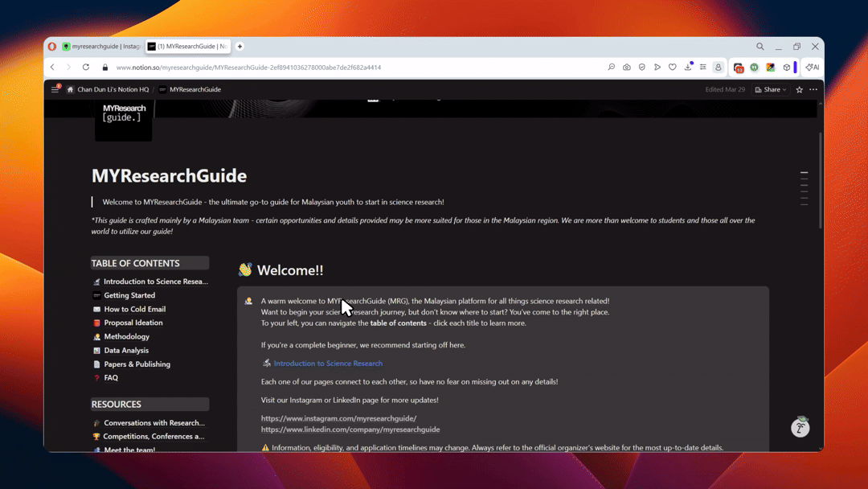
Task: Open the Opera AI assistant button
Action: point(813,68)
